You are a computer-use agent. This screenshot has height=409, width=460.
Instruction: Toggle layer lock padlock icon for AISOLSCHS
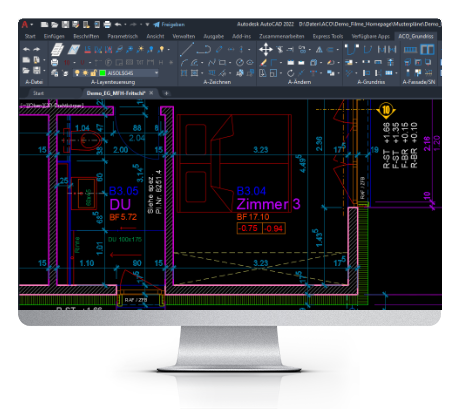click(x=94, y=73)
